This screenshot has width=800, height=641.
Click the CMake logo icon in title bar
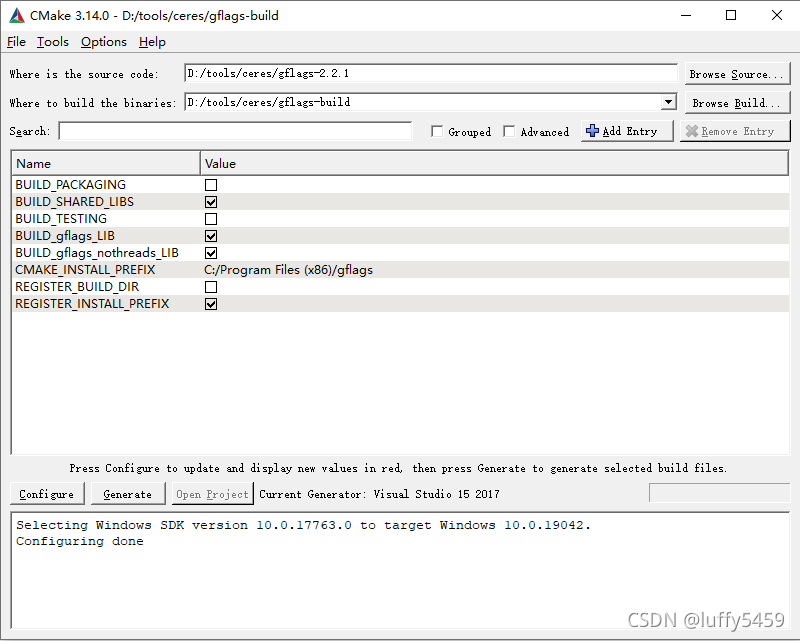[17, 16]
